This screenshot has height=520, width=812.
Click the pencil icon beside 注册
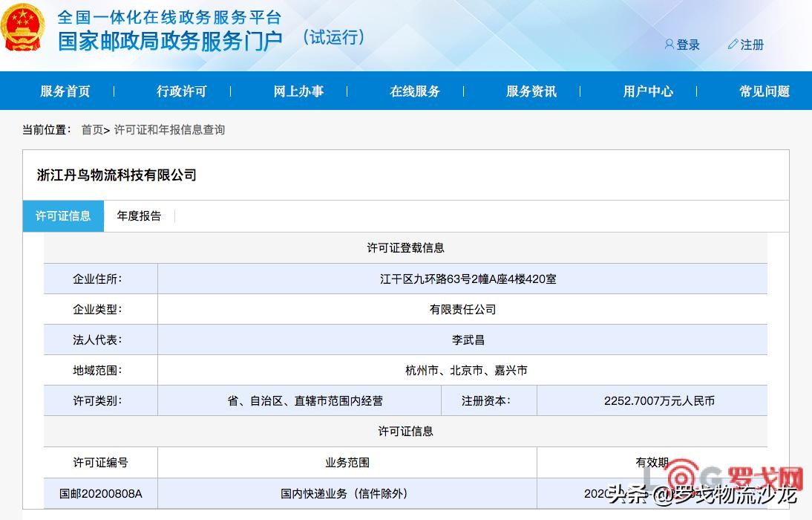tap(733, 45)
